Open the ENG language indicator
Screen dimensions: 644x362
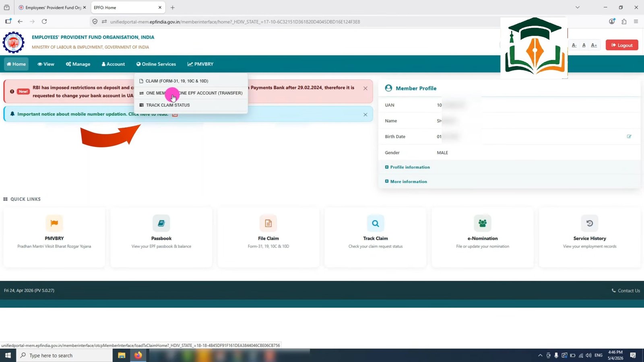coord(599,356)
